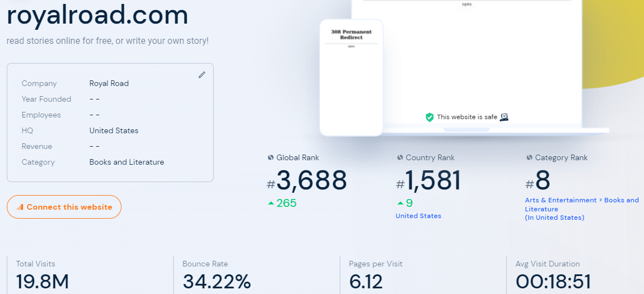Click the category rank value 8
The image size is (644, 294).
point(543,180)
